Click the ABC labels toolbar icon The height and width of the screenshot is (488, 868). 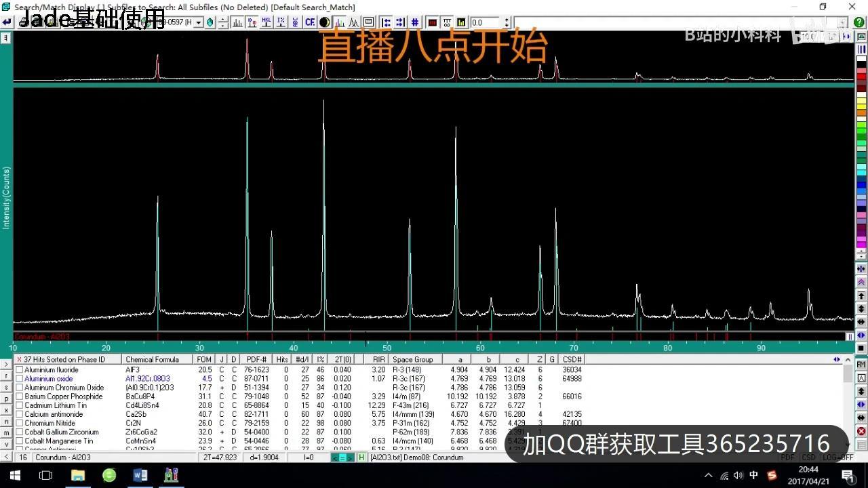pos(295,22)
